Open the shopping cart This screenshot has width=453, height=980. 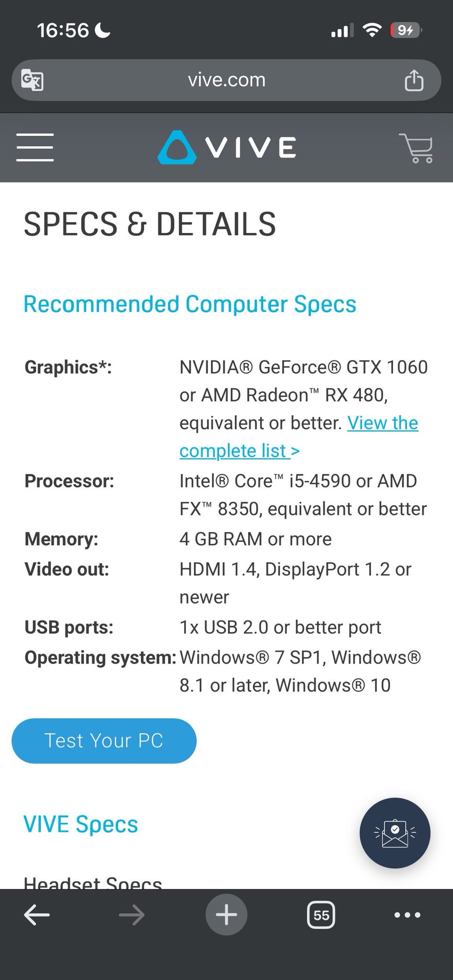[416, 148]
